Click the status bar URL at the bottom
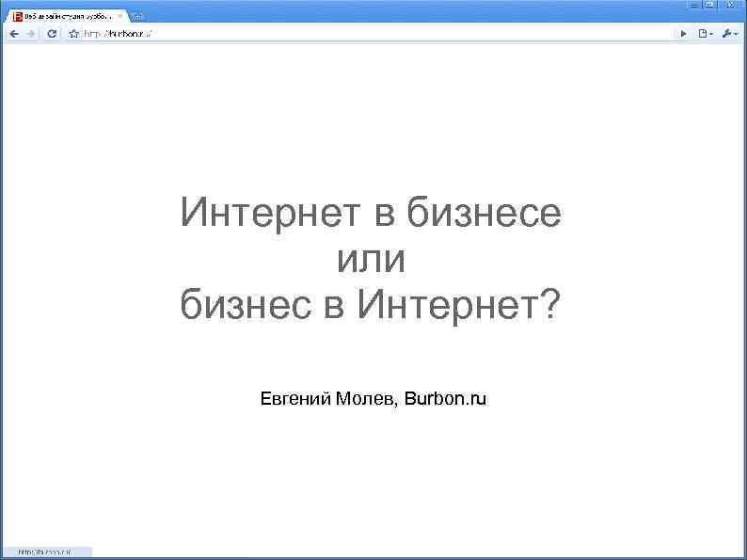Image resolution: width=747 pixels, height=560 pixels. pyautogui.click(x=45, y=552)
